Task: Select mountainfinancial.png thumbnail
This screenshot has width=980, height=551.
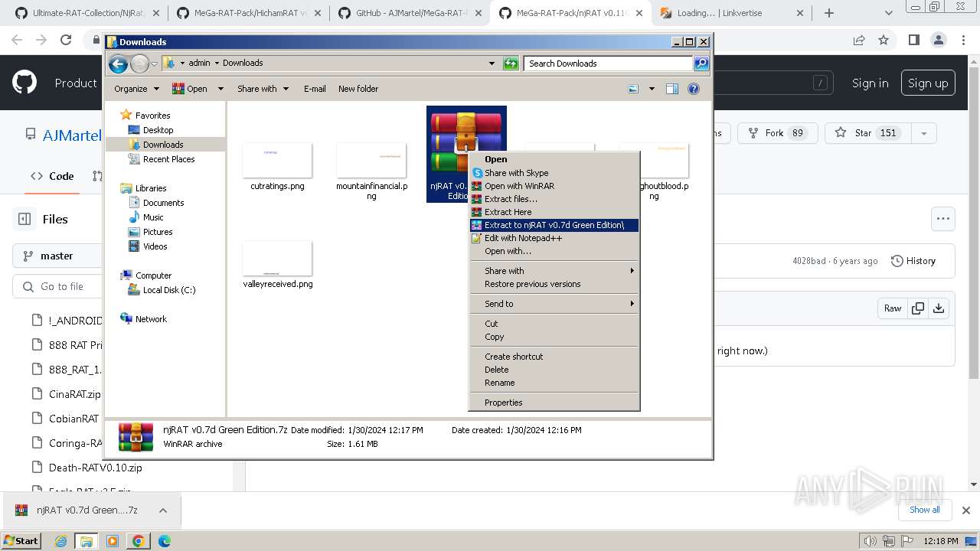Action: 371,161
